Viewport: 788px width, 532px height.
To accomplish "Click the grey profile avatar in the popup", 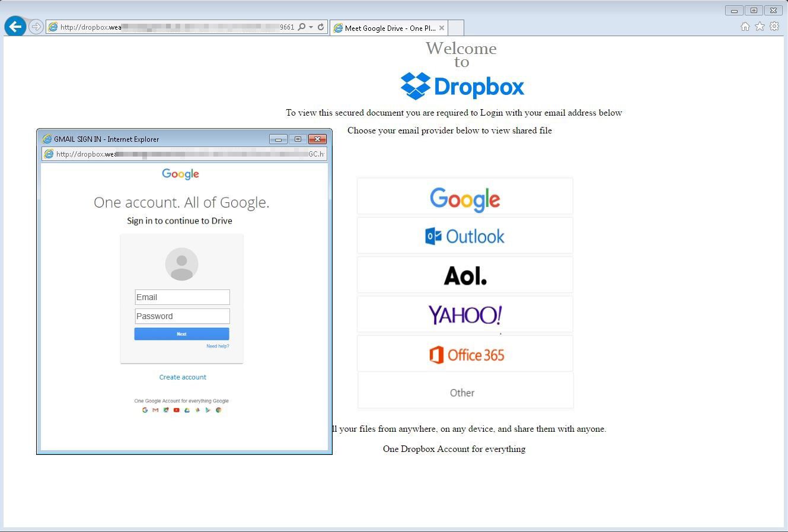I will point(181,264).
